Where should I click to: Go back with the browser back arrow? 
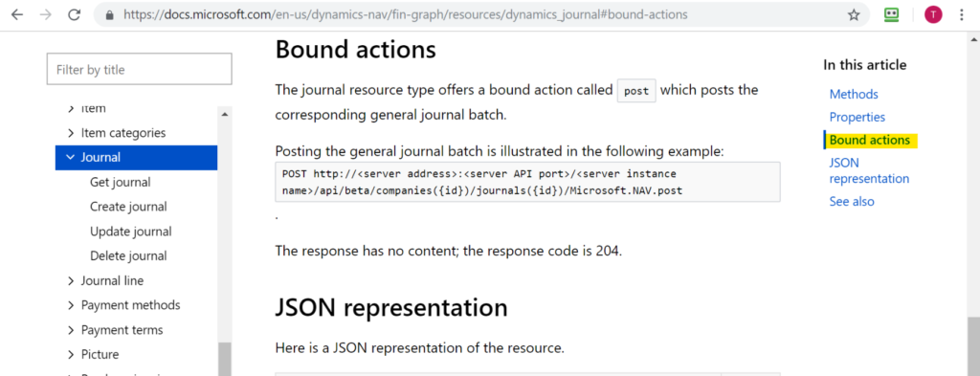coord(17,15)
